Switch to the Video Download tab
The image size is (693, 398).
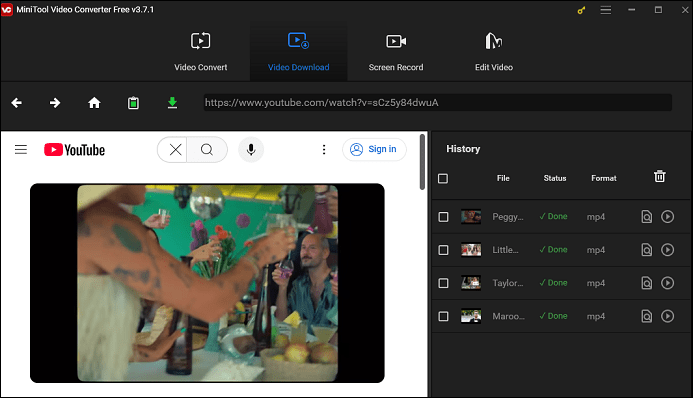(x=298, y=52)
